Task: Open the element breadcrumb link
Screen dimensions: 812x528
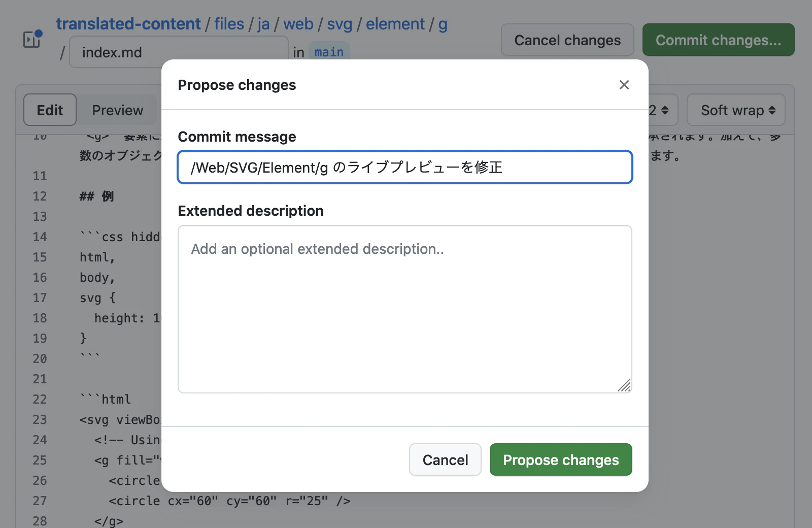Action: coord(395,24)
